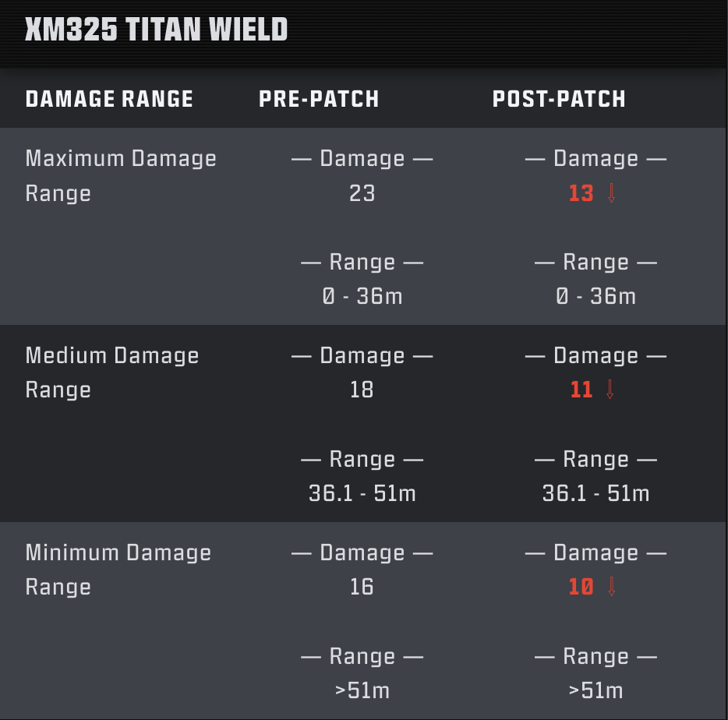Click the red down arrow beside 11
Screen dimensions: 728x720
610,390
